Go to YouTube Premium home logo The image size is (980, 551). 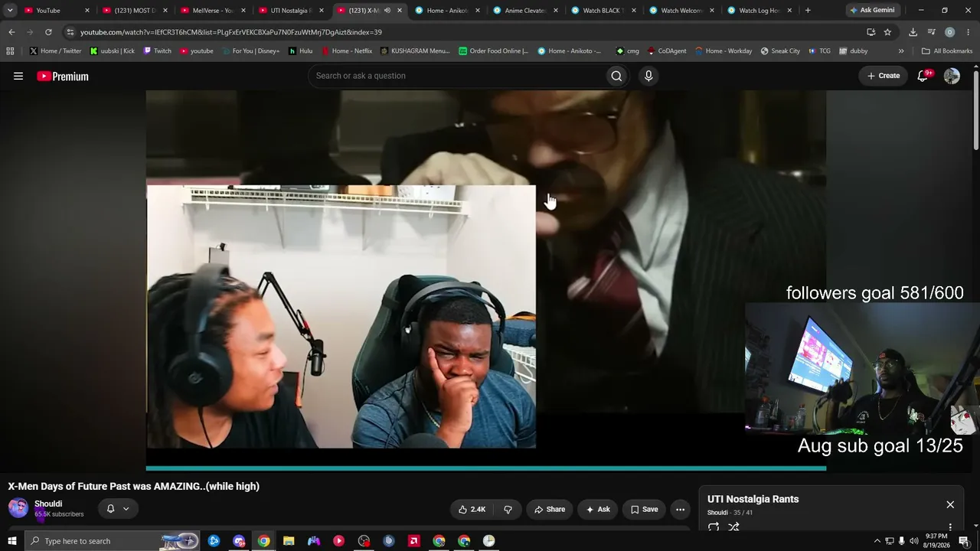(63, 76)
